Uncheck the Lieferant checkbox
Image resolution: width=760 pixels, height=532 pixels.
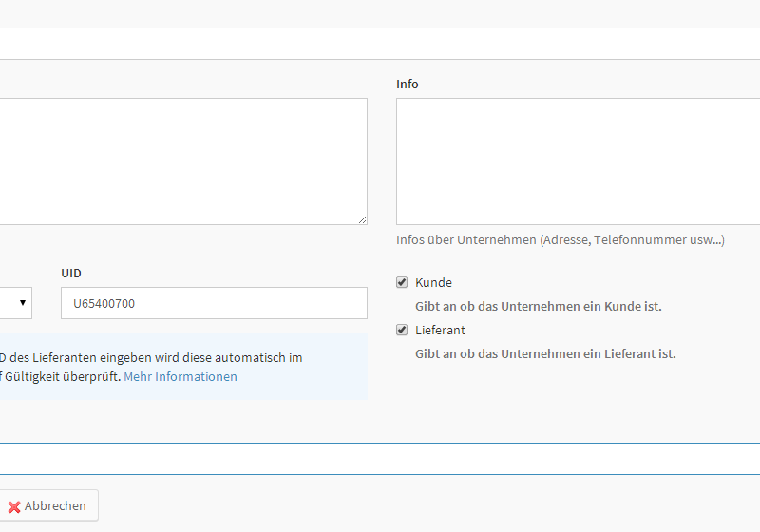click(402, 330)
